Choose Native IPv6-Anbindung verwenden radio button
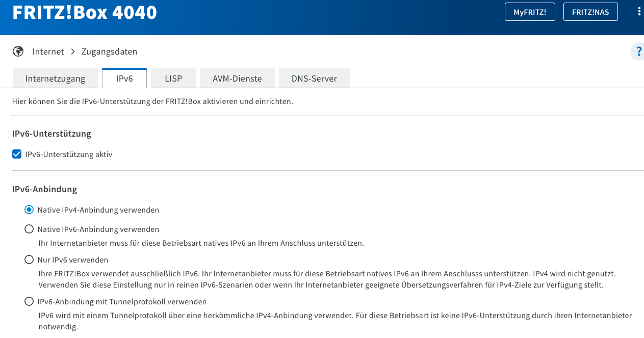Viewport: 644px width, 338px height. tap(29, 229)
